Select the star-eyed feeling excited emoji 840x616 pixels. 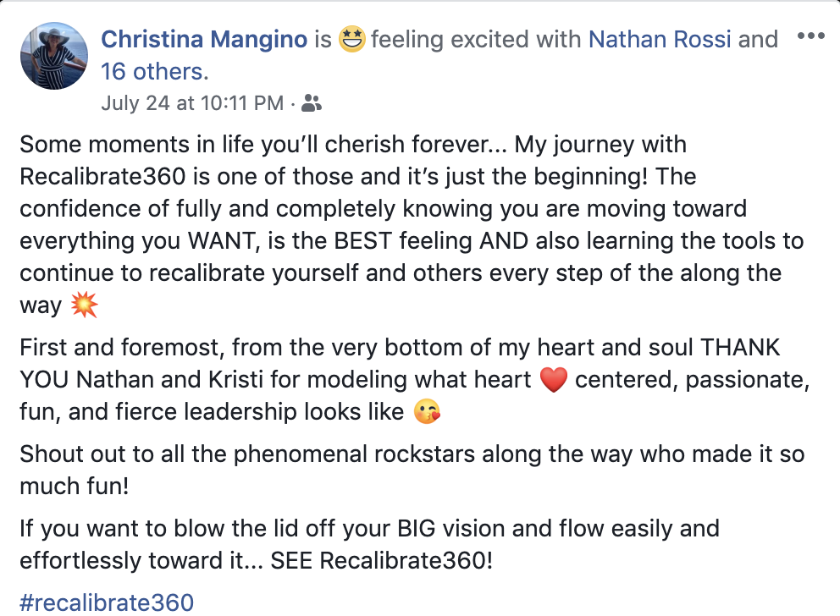point(352,39)
